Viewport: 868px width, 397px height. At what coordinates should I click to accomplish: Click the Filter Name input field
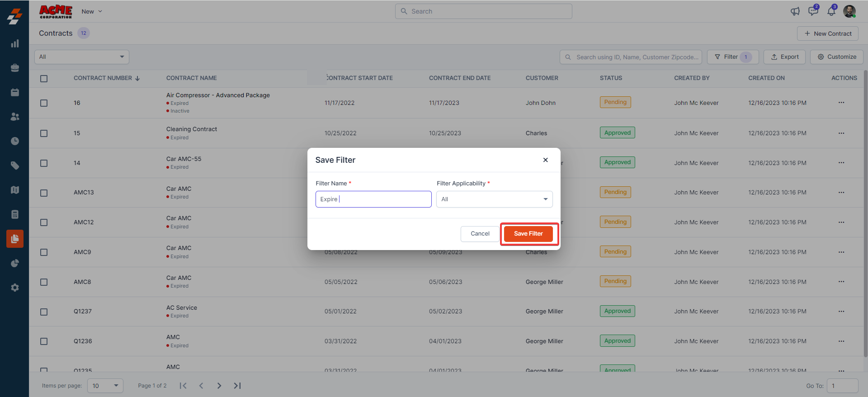point(373,199)
